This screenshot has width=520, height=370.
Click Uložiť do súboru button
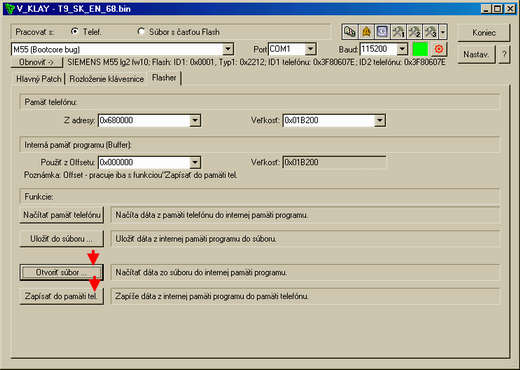(x=62, y=239)
